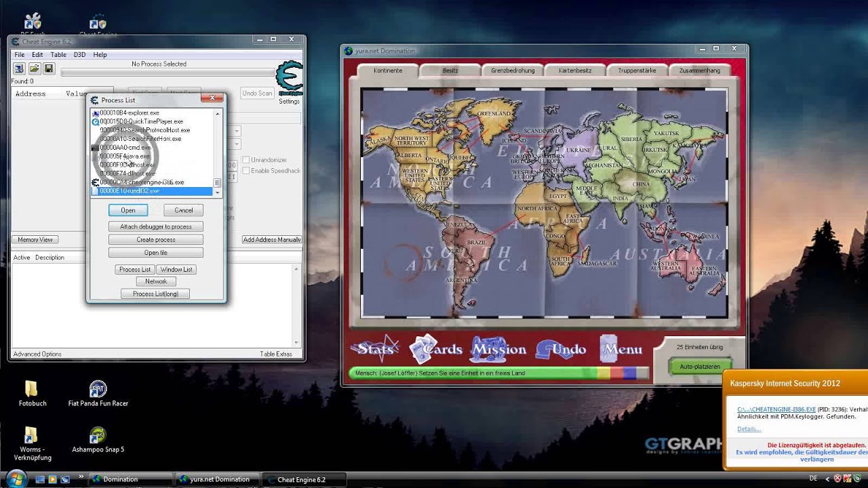Click the Process List(long) button
Screen dimensions: 868x488
coord(156,293)
